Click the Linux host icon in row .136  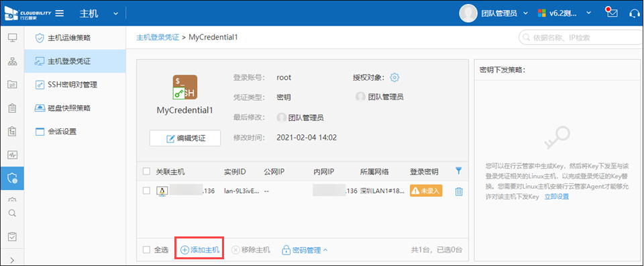[162, 191]
